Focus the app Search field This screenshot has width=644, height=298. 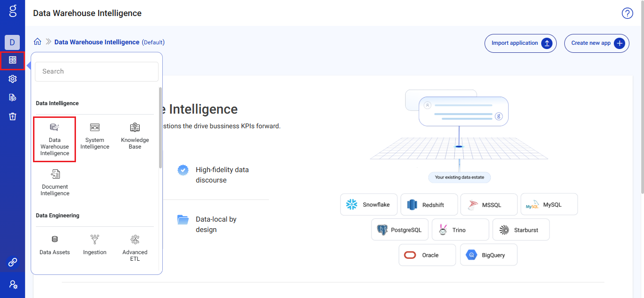pos(97,71)
